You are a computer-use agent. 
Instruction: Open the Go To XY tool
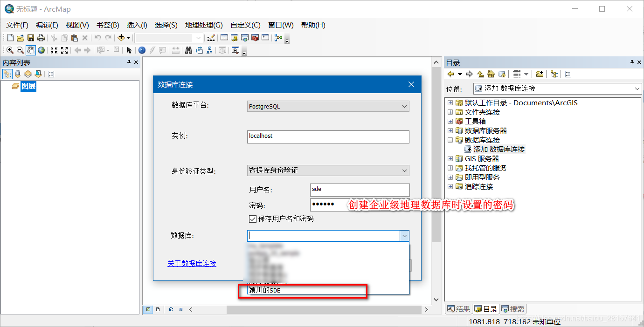[x=209, y=50]
